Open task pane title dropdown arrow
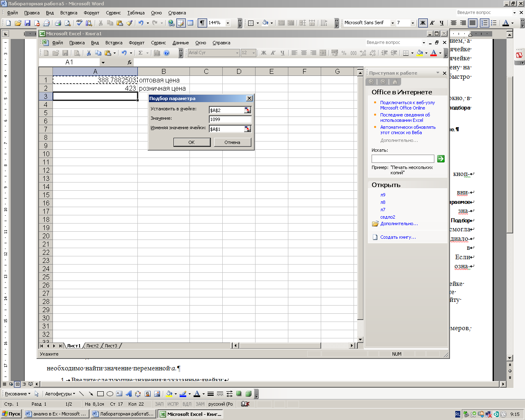525x420 pixels. (x=438, y=73)
